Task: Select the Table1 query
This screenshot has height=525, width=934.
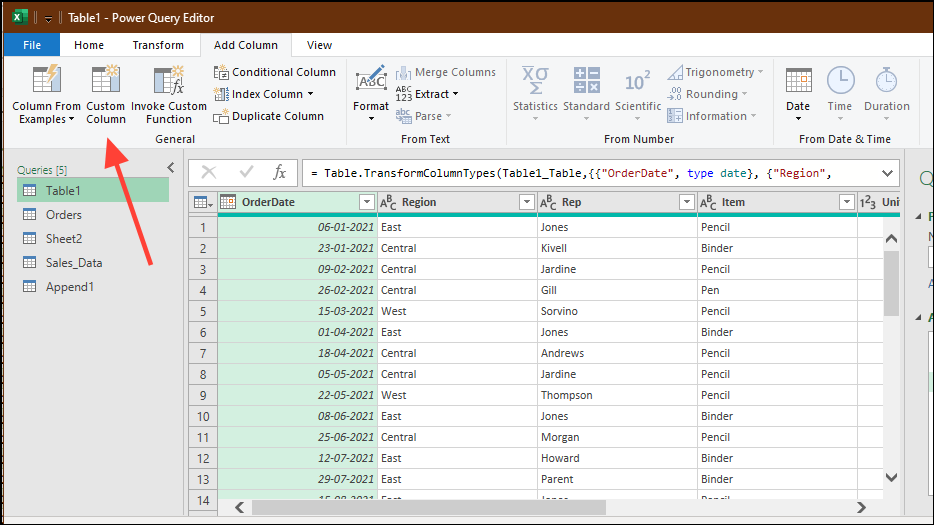Action: (93, 191)
